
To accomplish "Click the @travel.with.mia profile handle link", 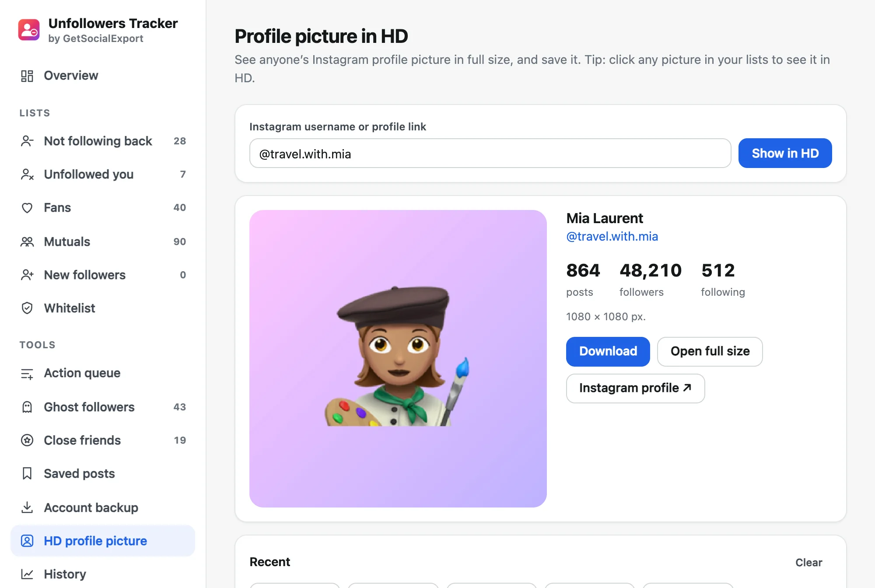I will 612,236.
